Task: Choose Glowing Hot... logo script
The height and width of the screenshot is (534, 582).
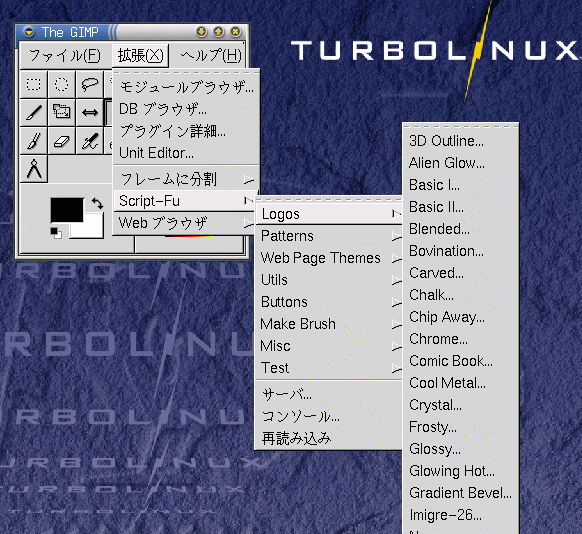Action: [x=460, y=471]
